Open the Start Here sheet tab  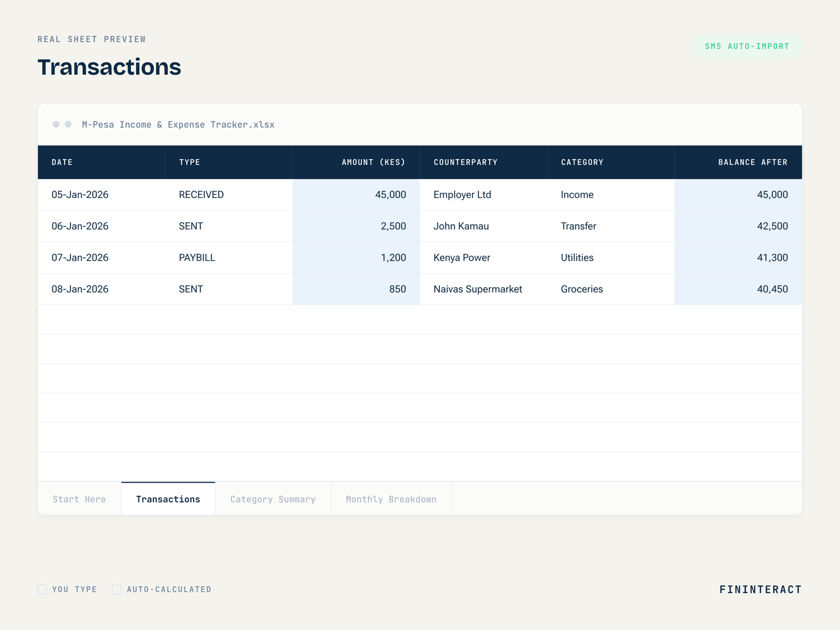pos(79,499)
